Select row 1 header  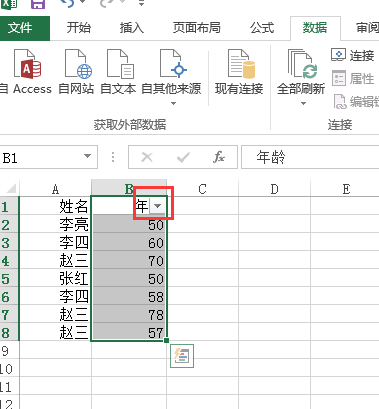click(9, 206)
